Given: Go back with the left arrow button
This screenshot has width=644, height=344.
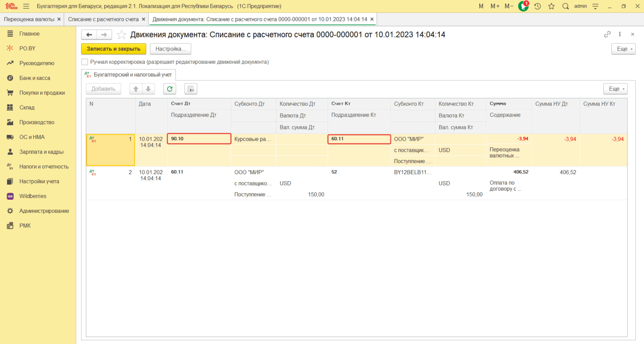Looking at the screenshot, I should (89, 35).
